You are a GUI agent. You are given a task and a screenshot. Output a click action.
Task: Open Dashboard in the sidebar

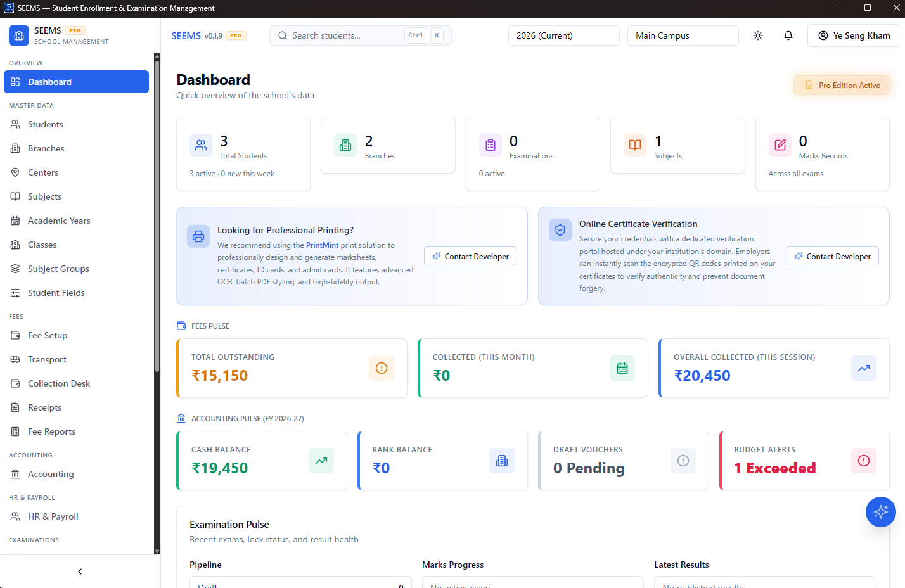pos(76,82)
